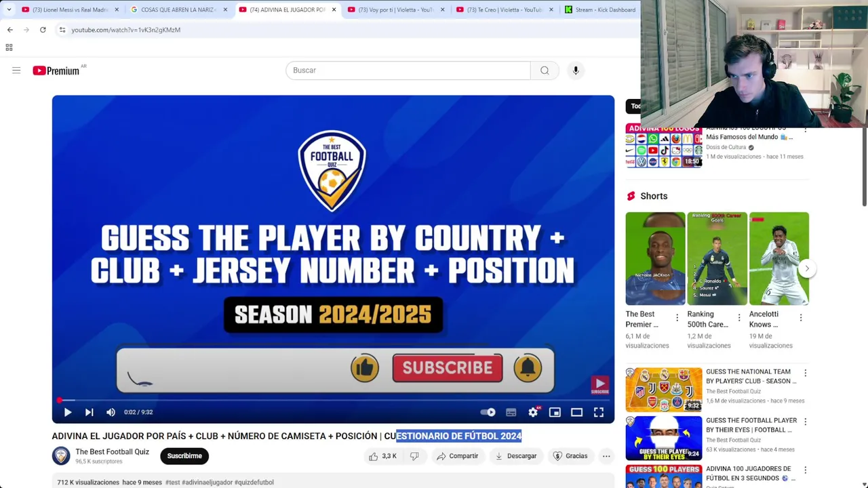This screenshot has width=868, height=488.
Task: Show next Shorts with arrow
Action: (807, 268)
